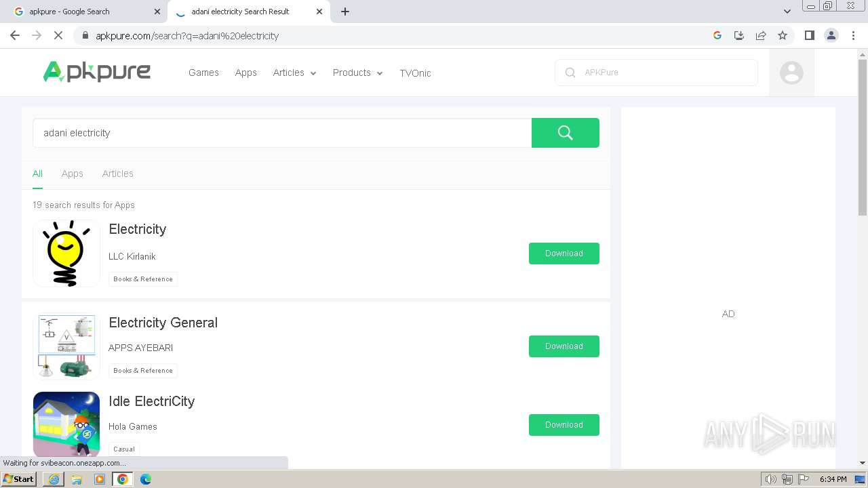The width and height of the screenshot is (868, 488).
Task: Open TVOnic navigation link
Action: [415, 73]
